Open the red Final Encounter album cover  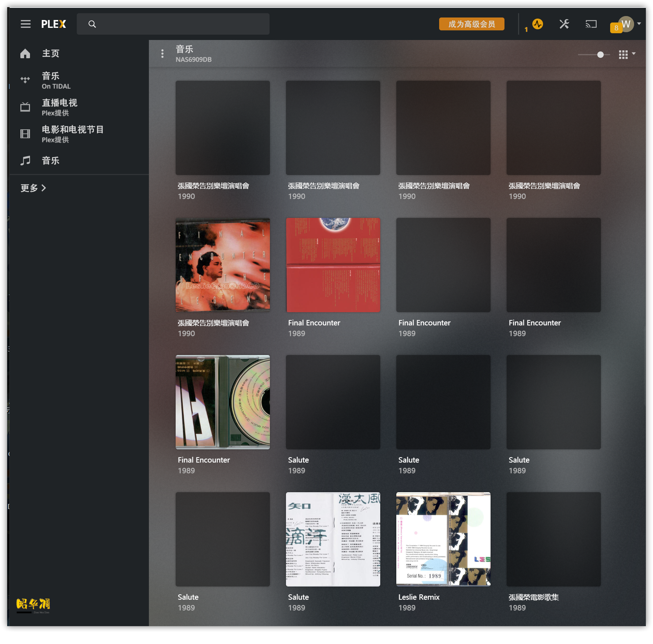[x=333, y=265]
